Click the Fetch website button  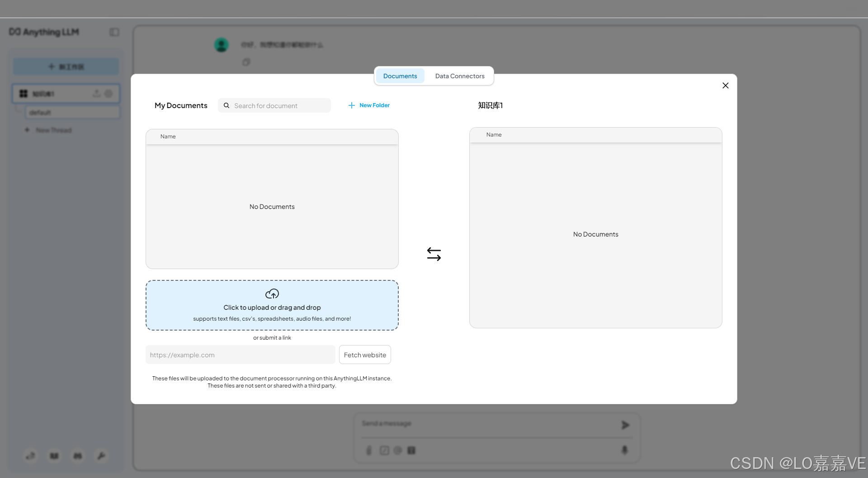point(365,355)
